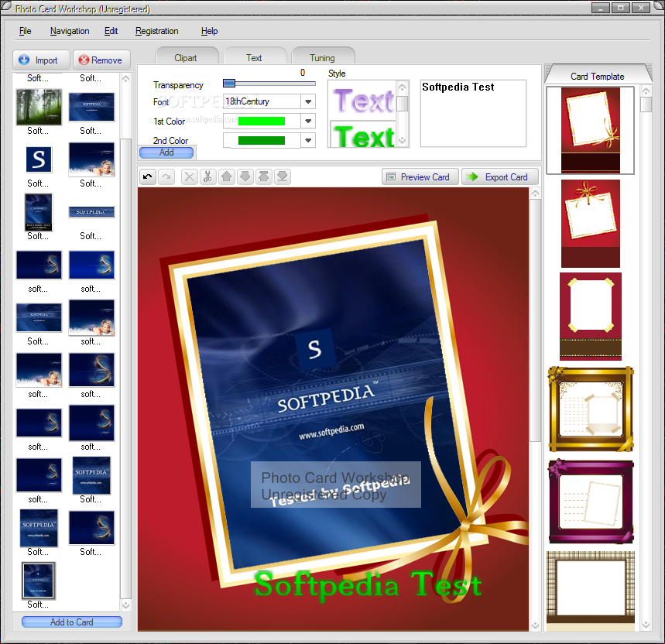This screenshot has height=644, width=665.
Task: Open the 2nd Color dropdown arrow
Action: pos(308,140)
